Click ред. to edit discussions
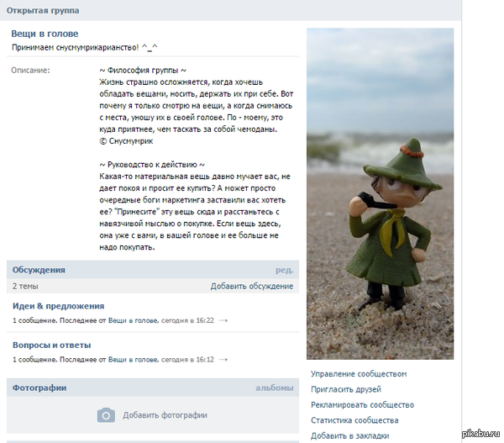Viewport: 504px width, 443px height. click(285, 270)
